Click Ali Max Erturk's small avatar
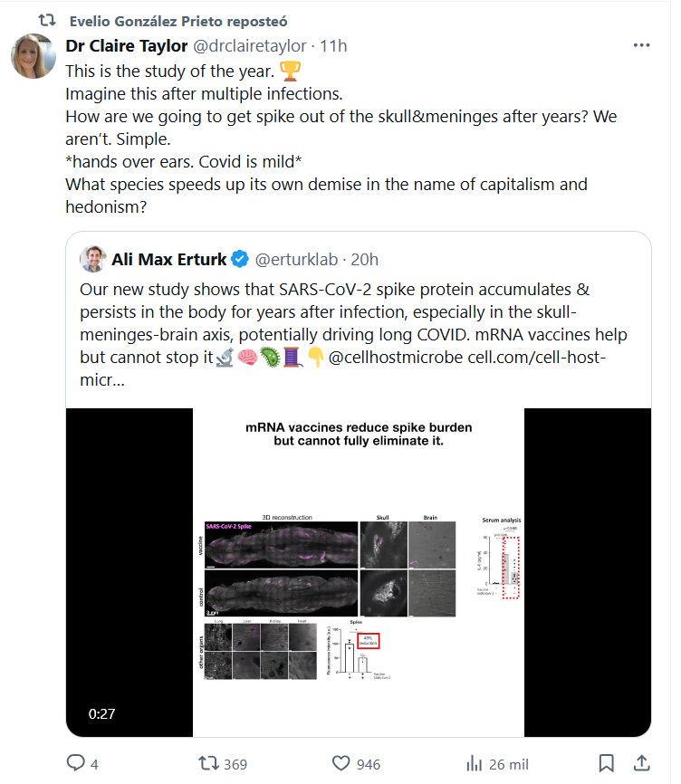The height and width of the screenshot is (784, 681). pyautogui.click(x=92, y=260)
